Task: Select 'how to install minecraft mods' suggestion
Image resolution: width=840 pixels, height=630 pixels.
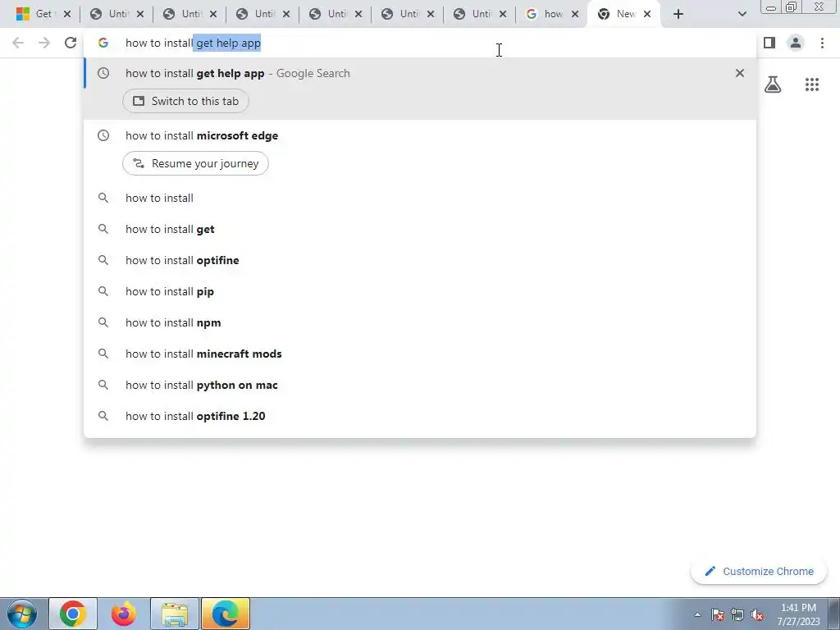Action: coord(420,354)
